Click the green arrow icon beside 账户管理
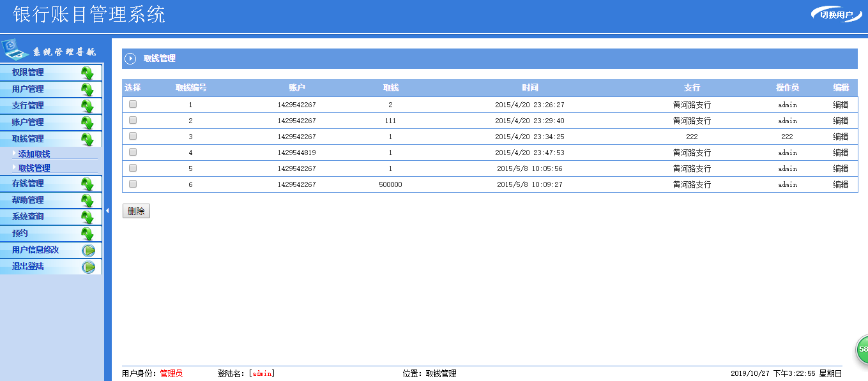 coord(88,123)
